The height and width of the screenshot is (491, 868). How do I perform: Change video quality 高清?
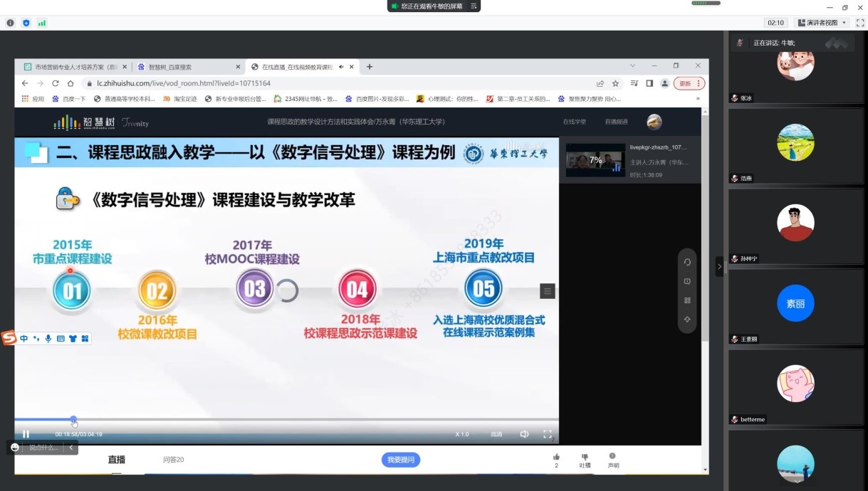pyautogui.click(x=496, y=434)
